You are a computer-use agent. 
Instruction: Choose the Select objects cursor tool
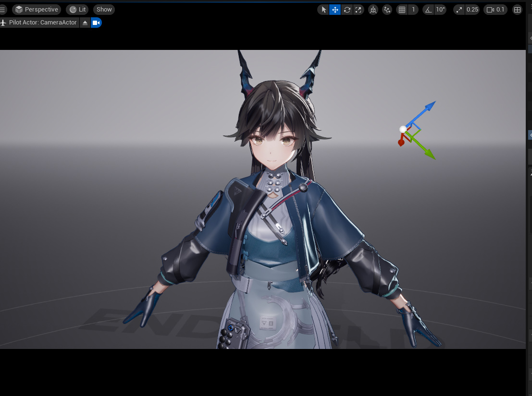coord(323,10)
